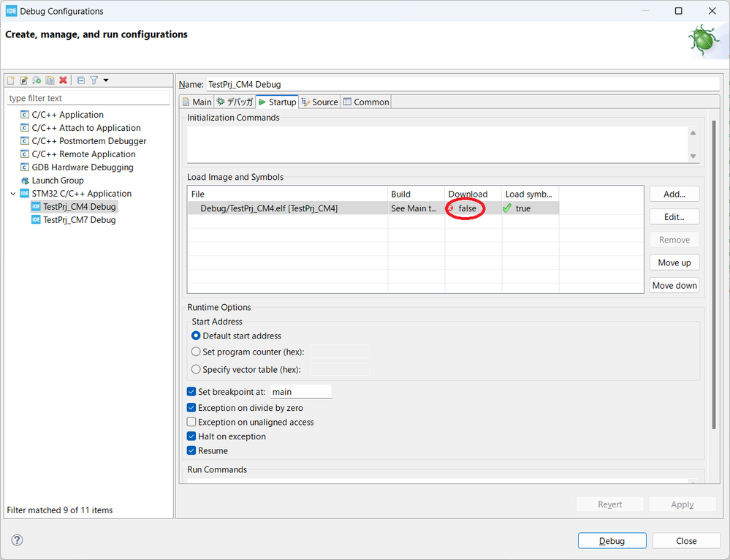Select Default start address radio button

pos(196,336)
